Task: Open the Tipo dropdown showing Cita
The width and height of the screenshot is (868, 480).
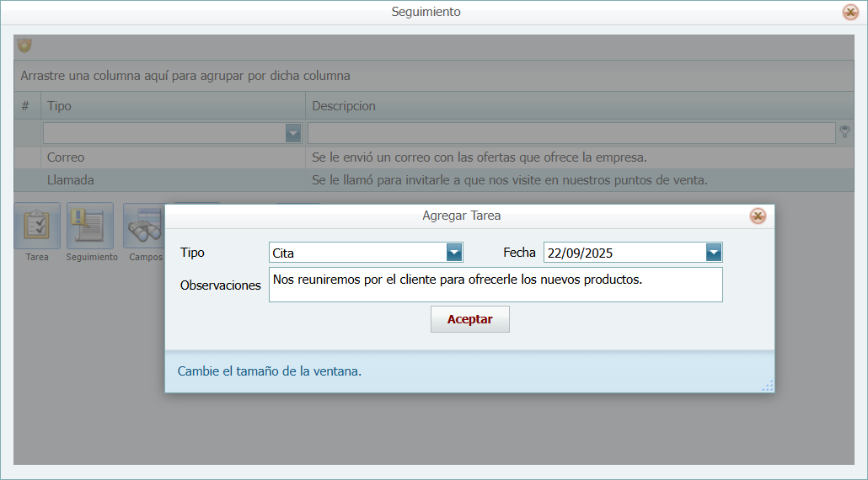Action: (x=454, y=253)
